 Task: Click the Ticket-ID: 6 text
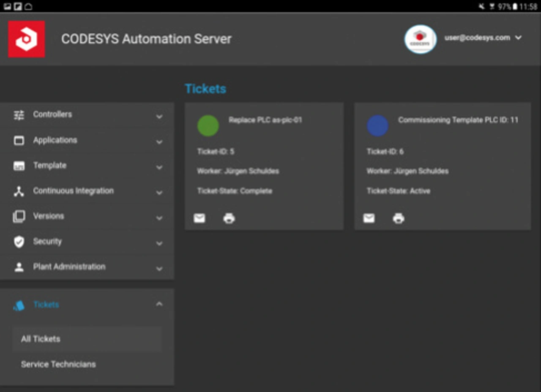[385, 151]
